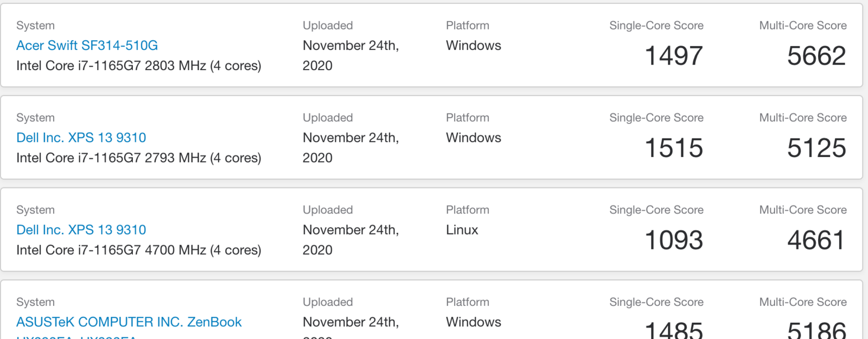Select the multi-core score 5186
868x339 pixels.
[816, 330]
